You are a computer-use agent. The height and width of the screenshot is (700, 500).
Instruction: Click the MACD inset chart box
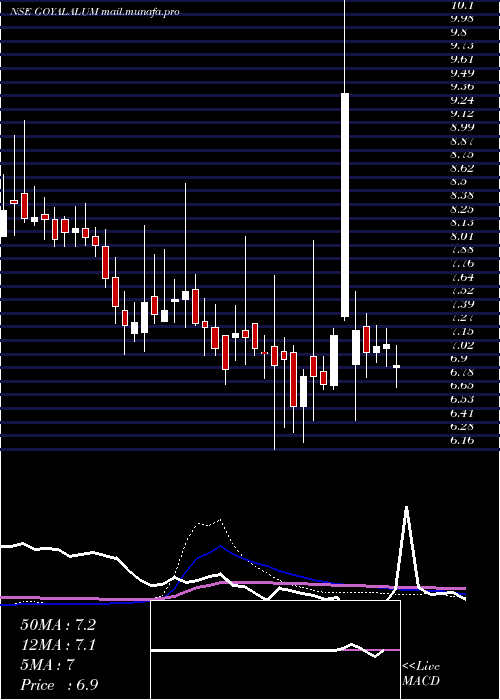[275, 650]
